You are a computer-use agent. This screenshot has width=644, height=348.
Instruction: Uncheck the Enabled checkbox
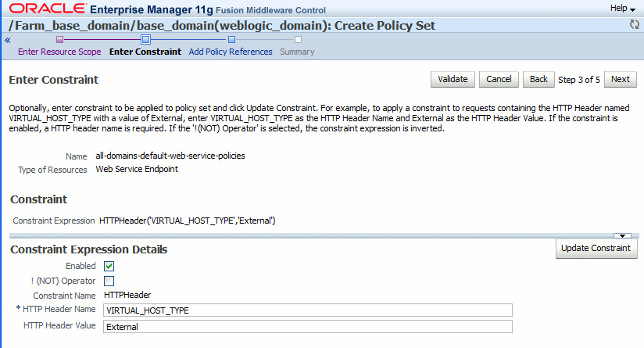(x=109, y=266)
